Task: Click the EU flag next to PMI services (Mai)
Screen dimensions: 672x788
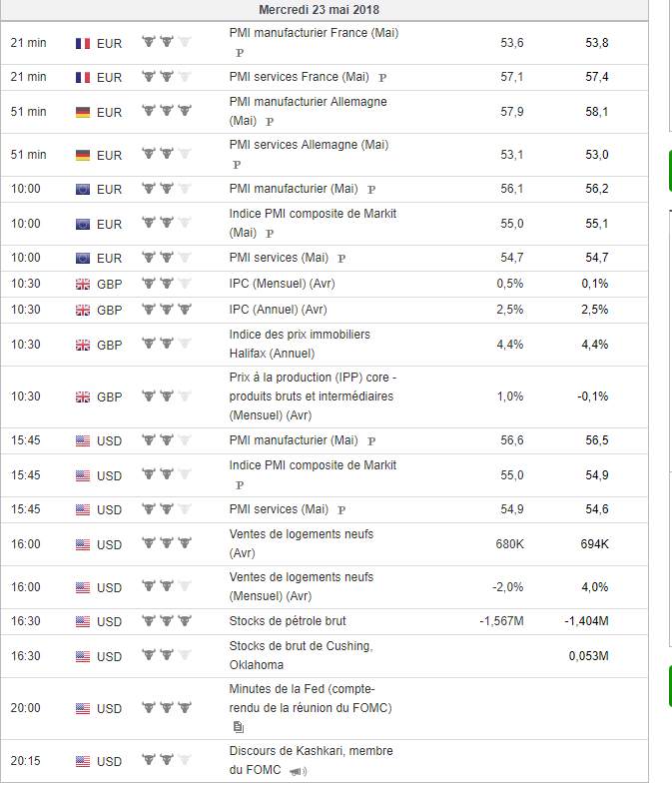Action: click(x=83, y=259)
